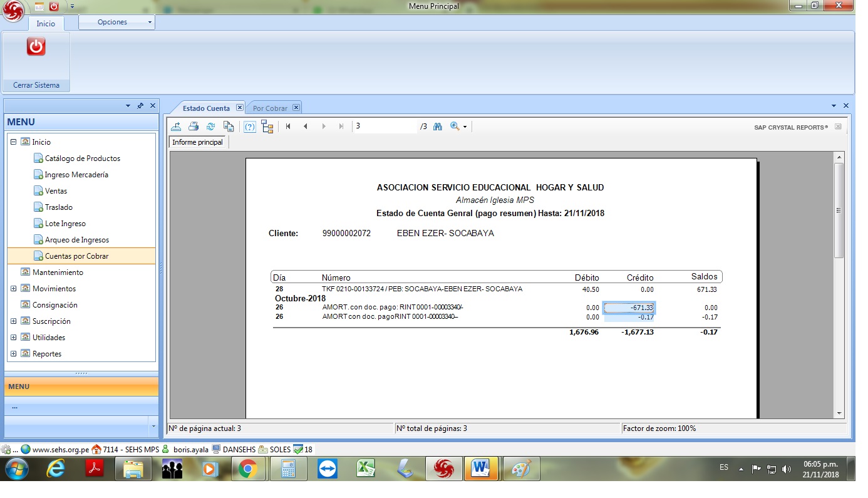Go to the previous report page
Image resolution: width=868 pixels, height=498 pixels.
(x=306, y=127)
